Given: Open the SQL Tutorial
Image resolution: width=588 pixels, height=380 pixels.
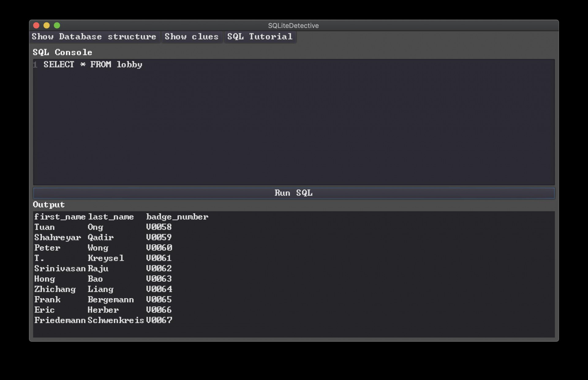Looking at the screenshot, I should (x=260, y=37).
